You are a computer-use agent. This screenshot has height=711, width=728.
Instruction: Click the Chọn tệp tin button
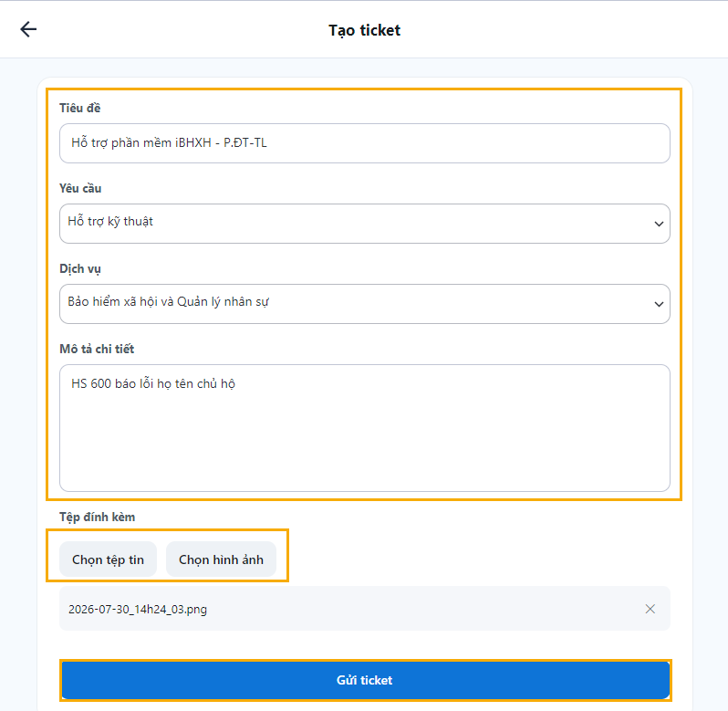click(x=109, y=559)
